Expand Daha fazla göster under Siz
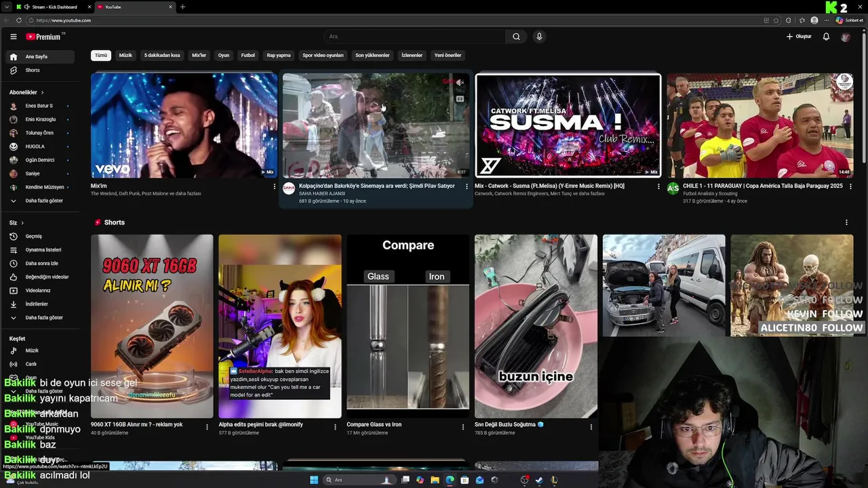Screen dimensions: 868x488 (40, 318)
